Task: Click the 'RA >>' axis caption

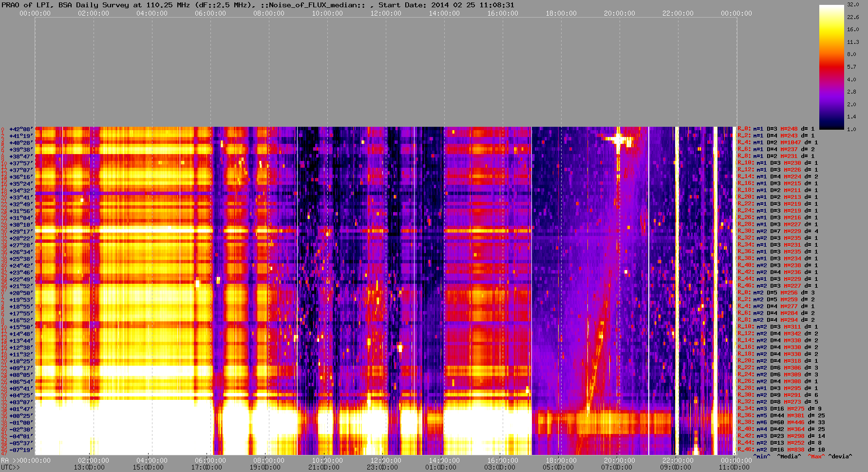Action: [x=10, y=460]
